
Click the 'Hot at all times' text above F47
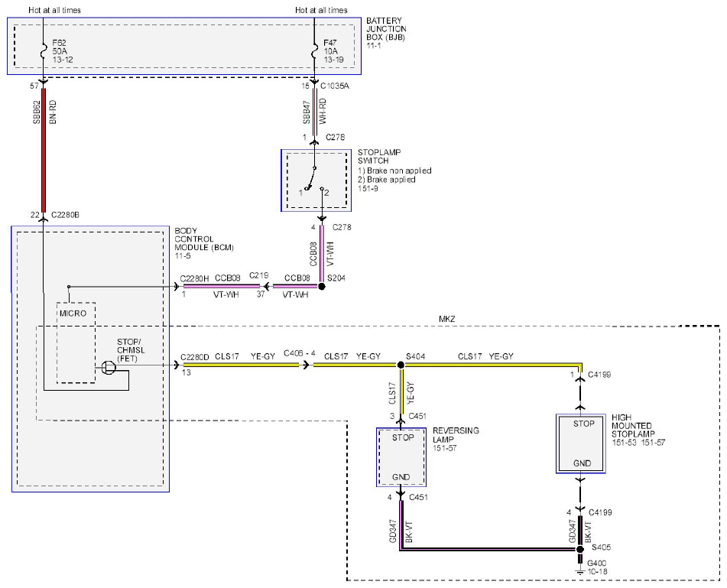(321, 10)
